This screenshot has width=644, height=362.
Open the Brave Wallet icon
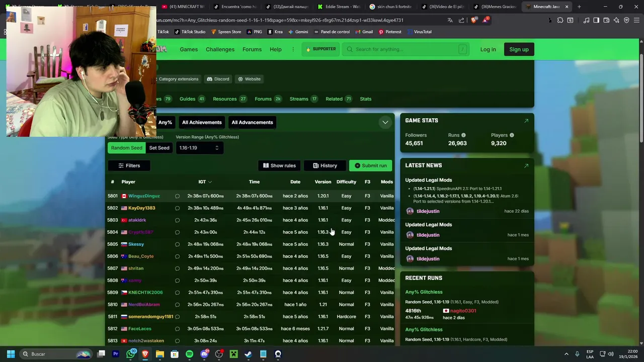click(606, 20)
